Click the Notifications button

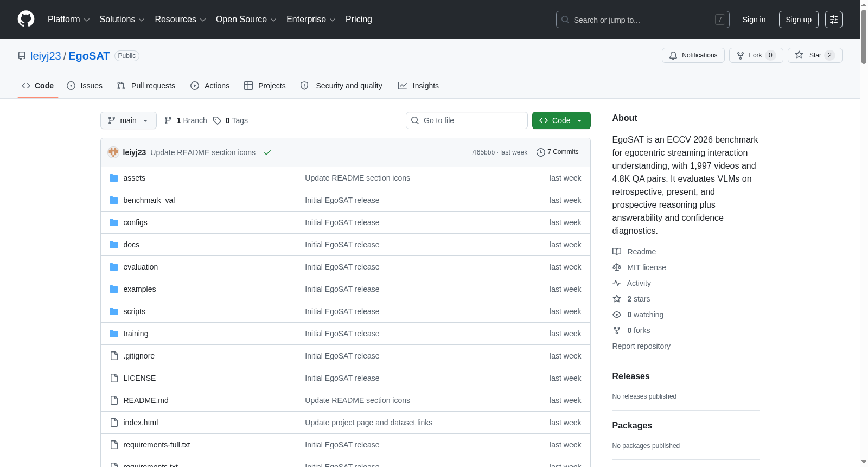[693, 55]
